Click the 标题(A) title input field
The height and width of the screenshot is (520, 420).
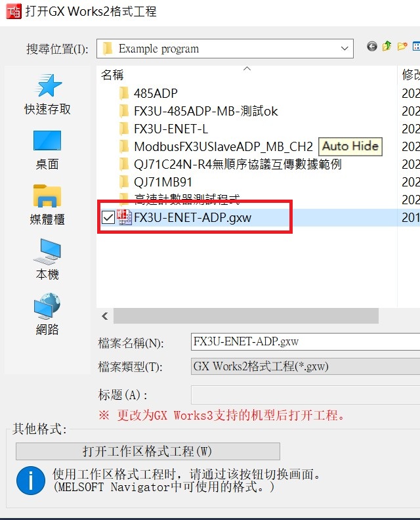[305, 395]
